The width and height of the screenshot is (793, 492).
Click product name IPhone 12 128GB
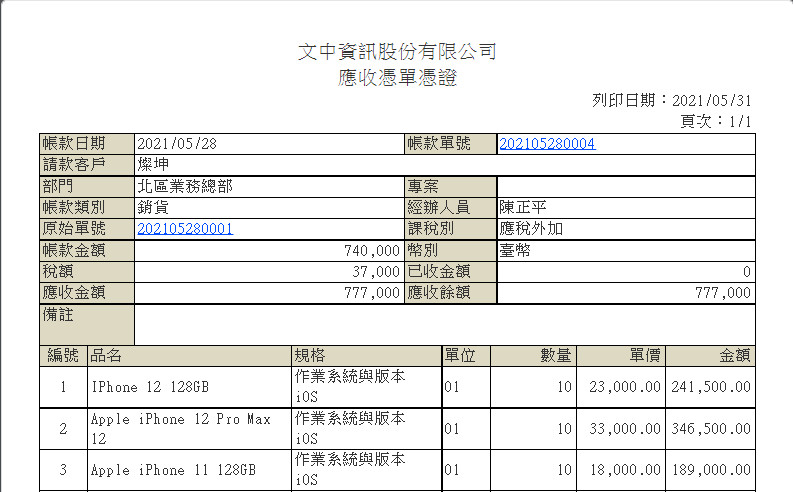tap(150, 387)
